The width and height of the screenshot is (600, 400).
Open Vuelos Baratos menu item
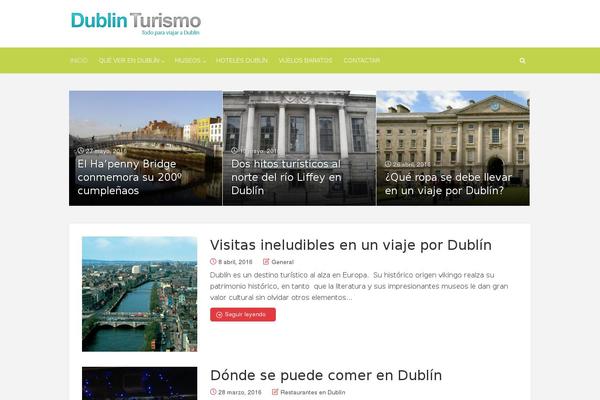[x=305, y=60]
